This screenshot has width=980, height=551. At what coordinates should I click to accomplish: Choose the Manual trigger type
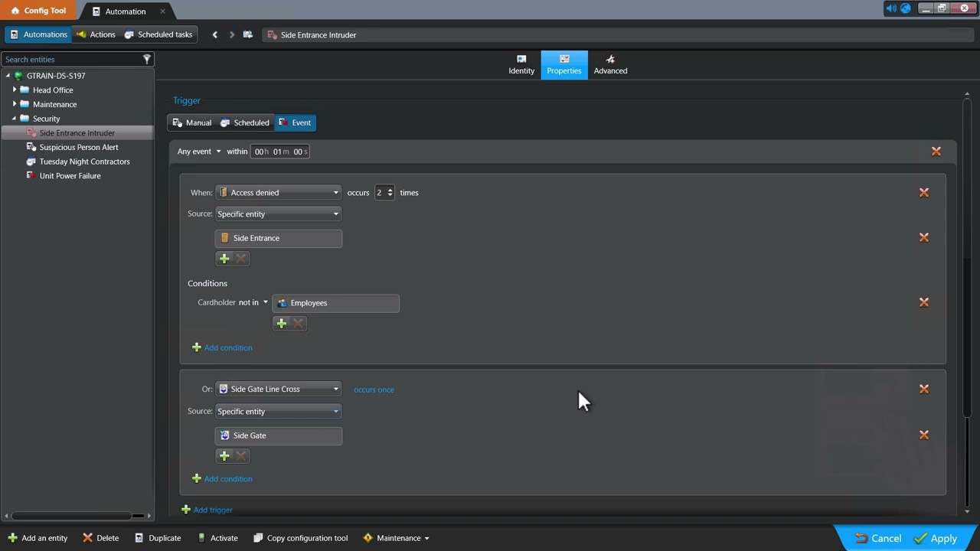pos(191,122)
